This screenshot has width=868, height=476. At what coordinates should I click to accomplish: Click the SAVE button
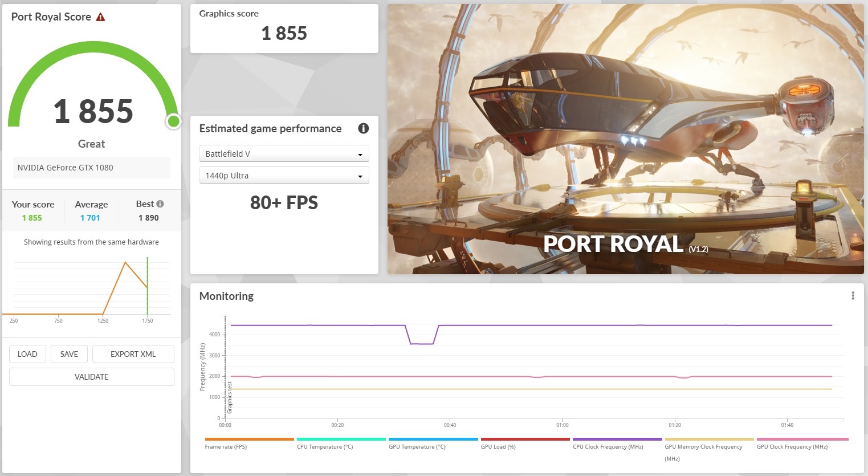click(x=69, y=354)
